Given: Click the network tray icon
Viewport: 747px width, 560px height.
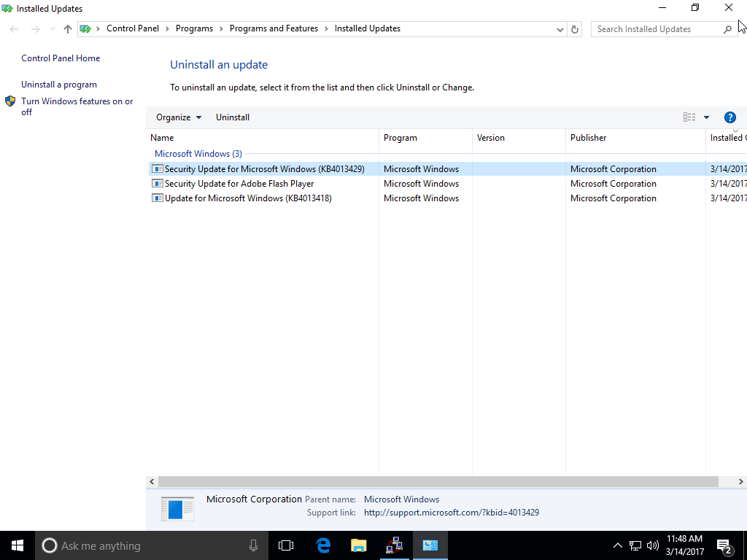Looking at the screenshot, I should click(635, 545).
